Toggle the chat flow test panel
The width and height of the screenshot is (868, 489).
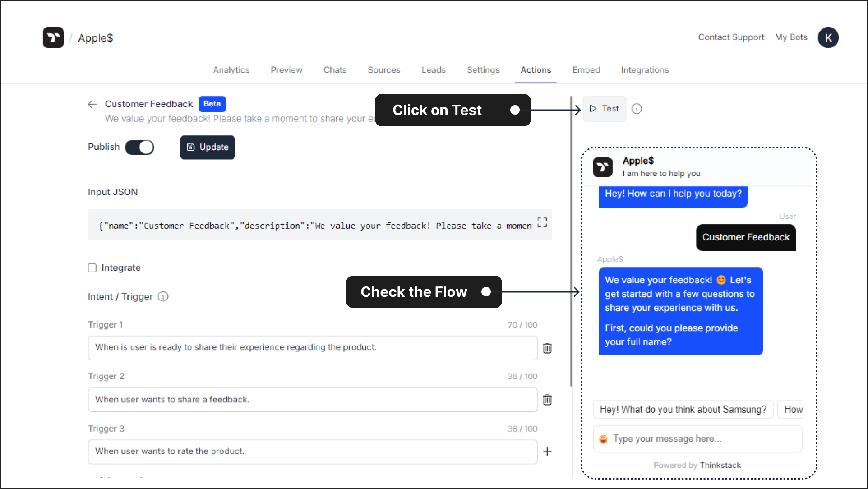click(x=604, y=109)
